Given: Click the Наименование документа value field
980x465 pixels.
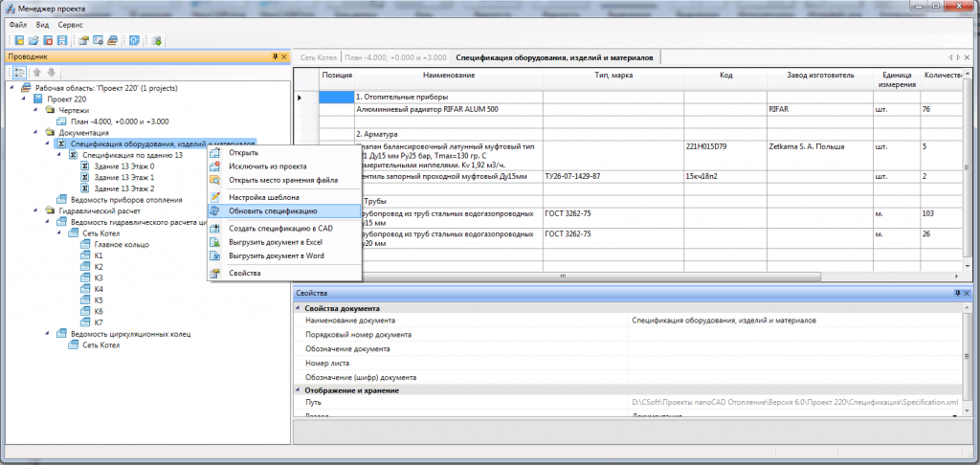Looking at the screenshot, I should [795, 321].
